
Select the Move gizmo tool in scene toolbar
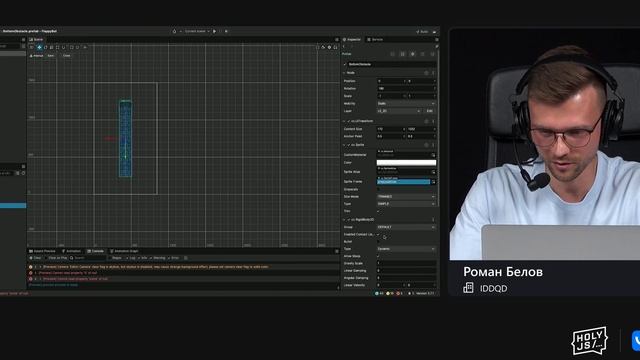click(40, 47)
